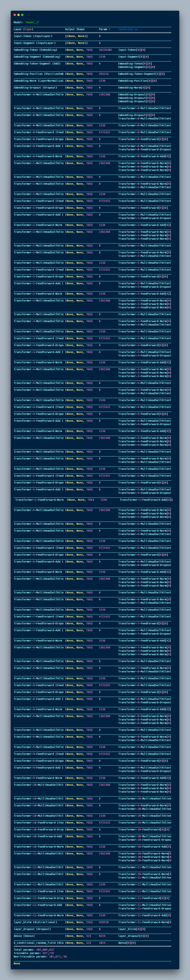Click 'Transformer-8-FeedForward[0][0]' connection entry

pos(143,692)
